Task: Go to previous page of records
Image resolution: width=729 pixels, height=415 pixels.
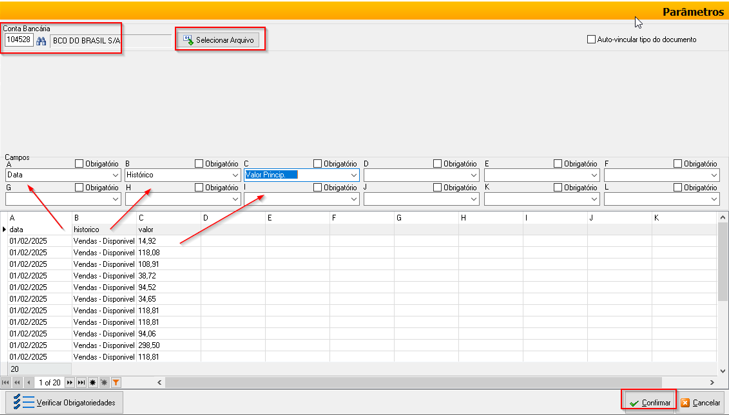Action: click(x=17, y=383)
